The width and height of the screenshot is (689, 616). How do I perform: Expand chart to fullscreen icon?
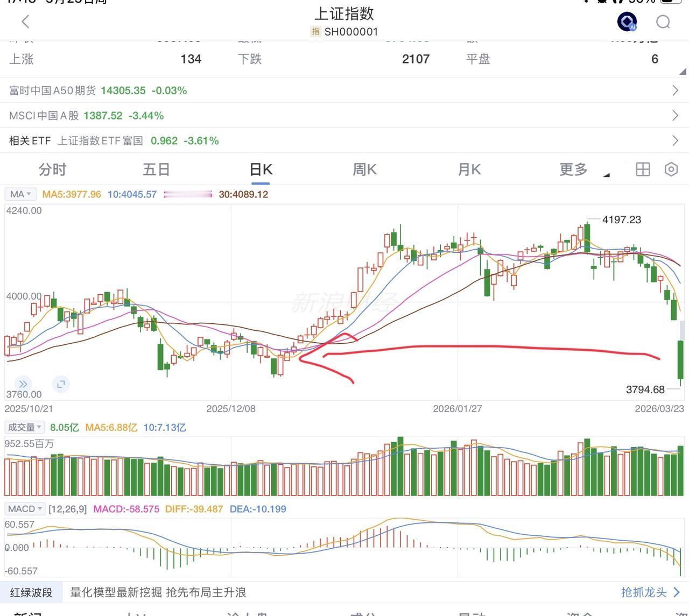point(61,384)
